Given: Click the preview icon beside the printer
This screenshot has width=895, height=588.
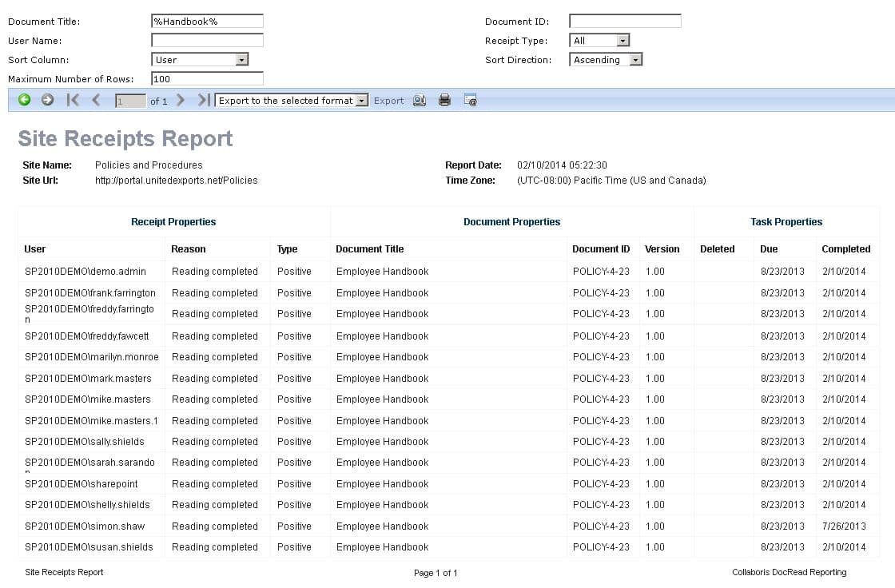Looking at the screenshot, I should coord(420,100).
